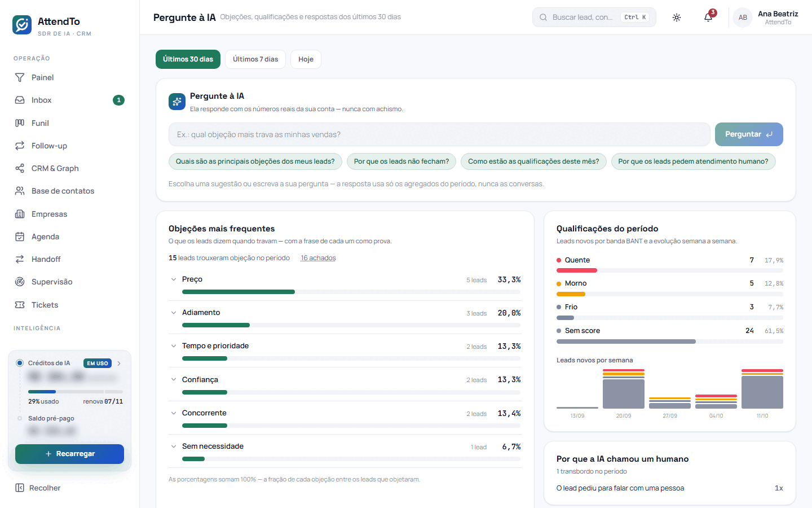Click '1 transbordo no período' text
812x508 pixels.
coord(592,471)
